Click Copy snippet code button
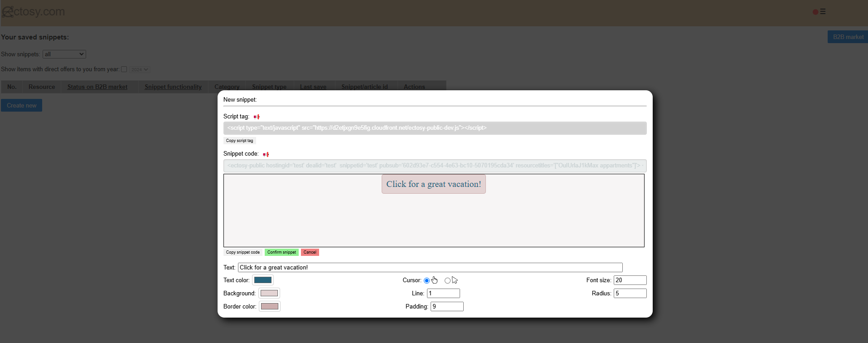 (x=243, y=252)
